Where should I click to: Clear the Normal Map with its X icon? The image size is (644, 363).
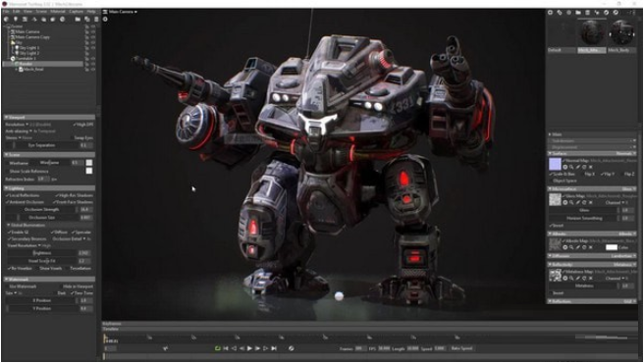[x=591, y=167]
